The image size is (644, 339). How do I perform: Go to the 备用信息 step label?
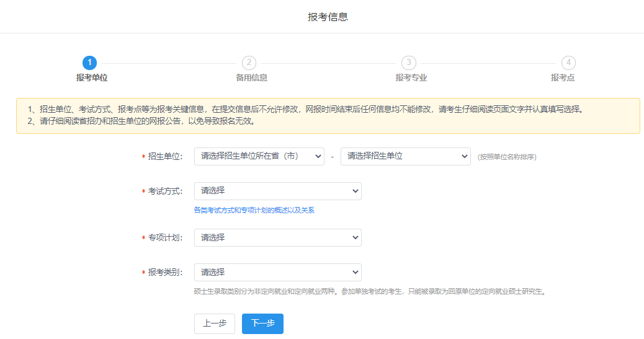click(251, 78)
